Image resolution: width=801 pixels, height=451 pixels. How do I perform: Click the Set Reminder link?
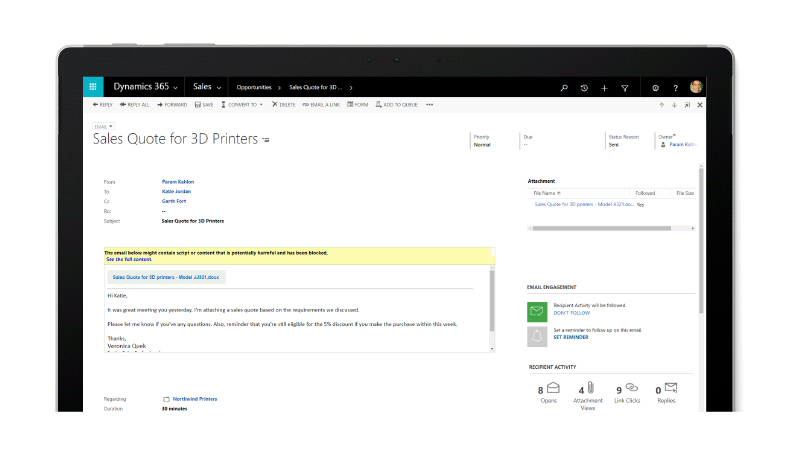[570, 337]
